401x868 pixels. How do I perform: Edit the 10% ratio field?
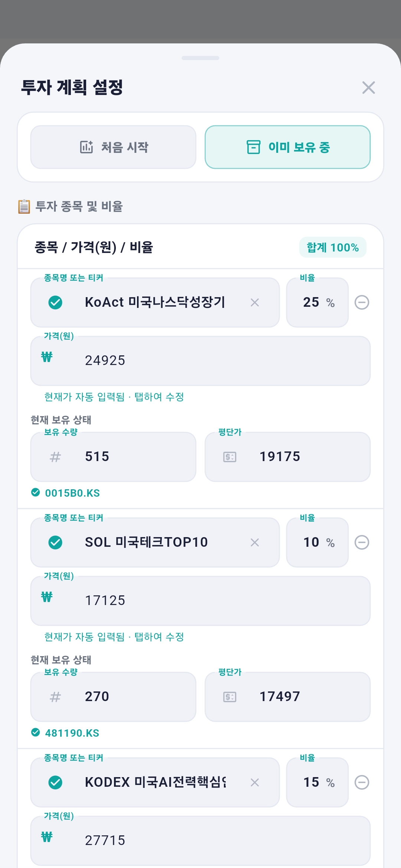click(317, 543)
